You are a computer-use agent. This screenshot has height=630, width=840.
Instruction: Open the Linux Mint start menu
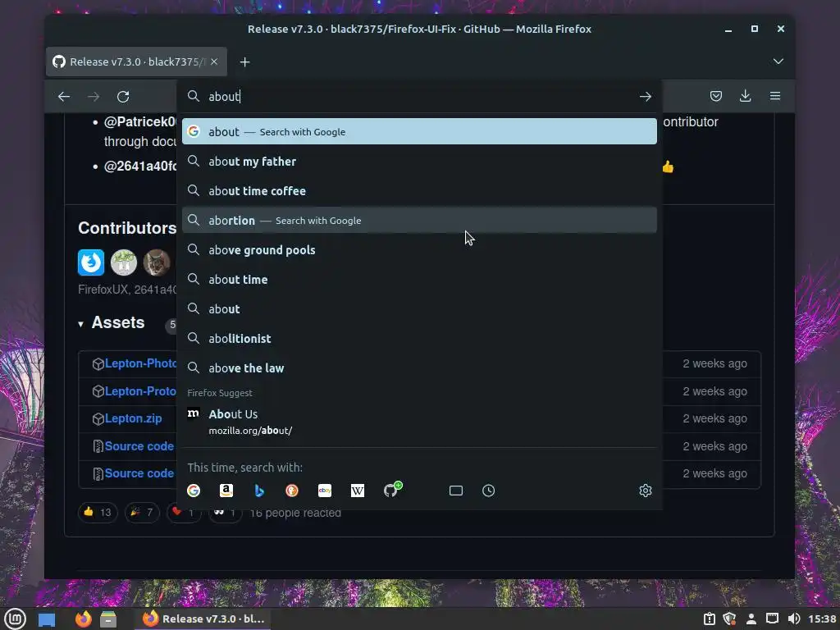click(x=15, y=619)
